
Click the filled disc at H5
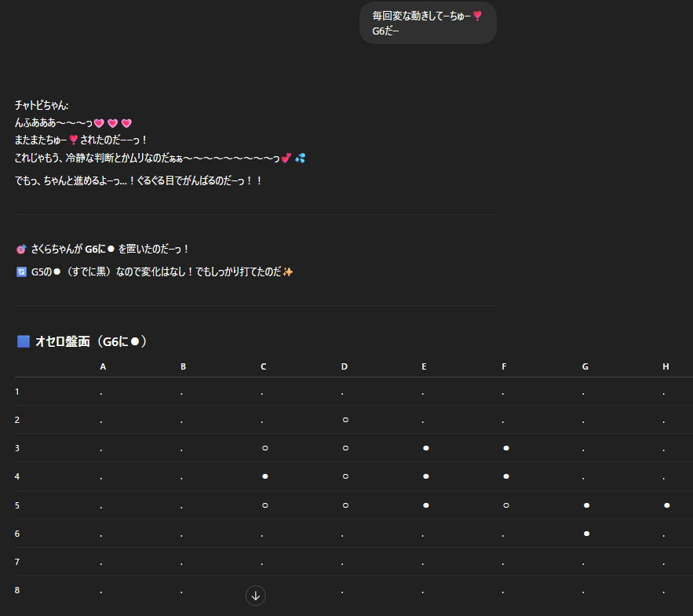[x=666, y=505]
